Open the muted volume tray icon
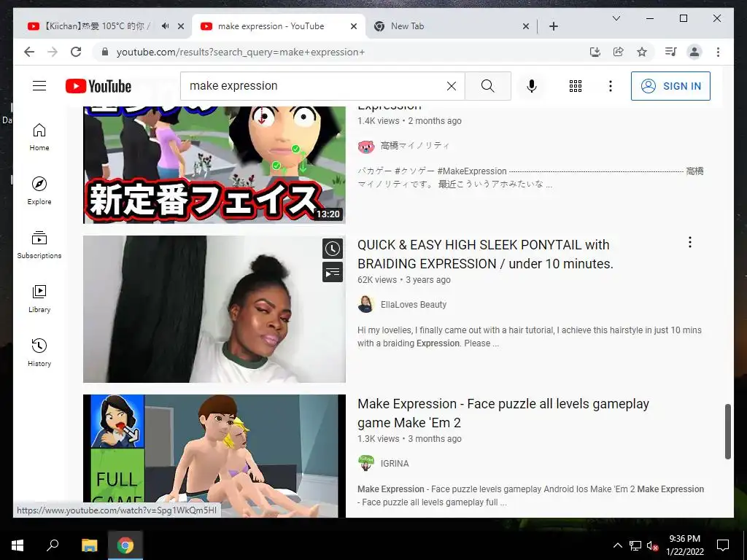Image resolution: width=747 pixels, height=560 pixels. pyautogui.click(x=652, y=545)
